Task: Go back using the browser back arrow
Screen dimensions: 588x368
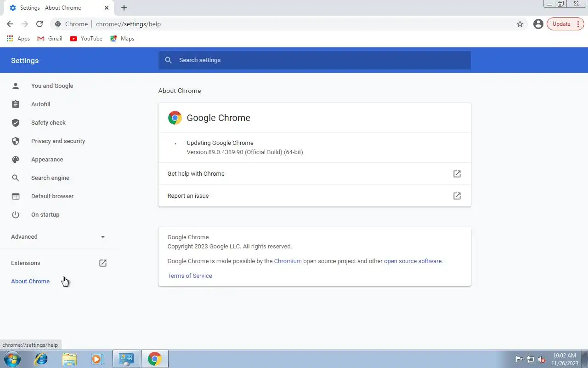Action: point(10,24)
